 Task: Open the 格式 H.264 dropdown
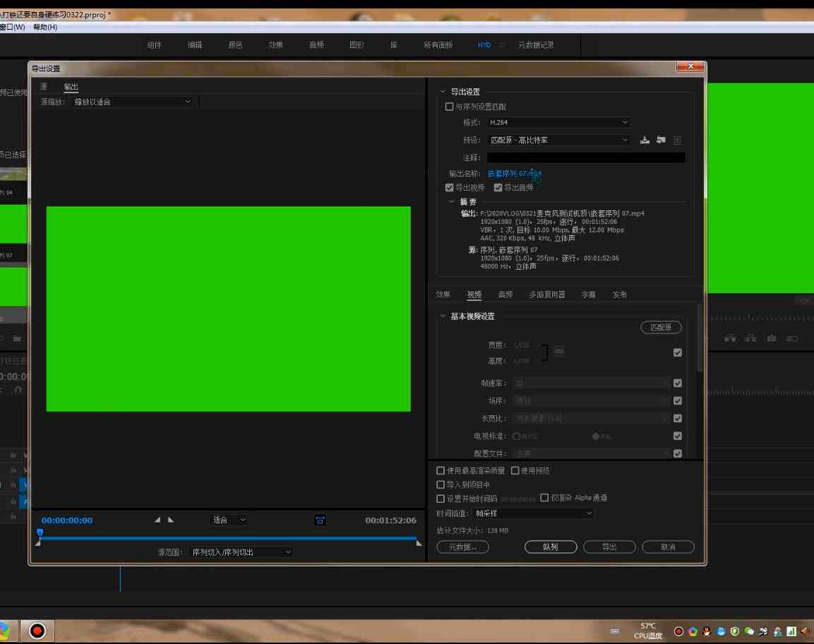click(x=558, y=122)
